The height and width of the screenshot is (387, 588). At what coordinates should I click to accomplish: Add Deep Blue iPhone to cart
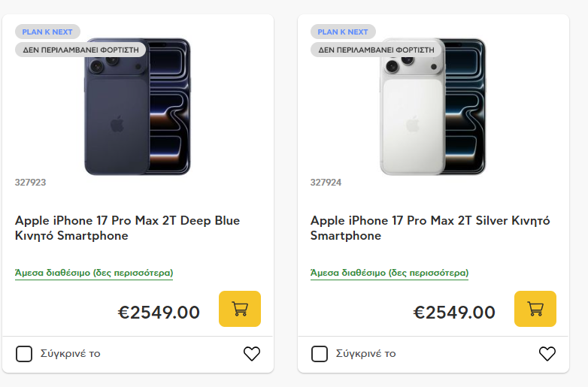(x=240, y=309)
